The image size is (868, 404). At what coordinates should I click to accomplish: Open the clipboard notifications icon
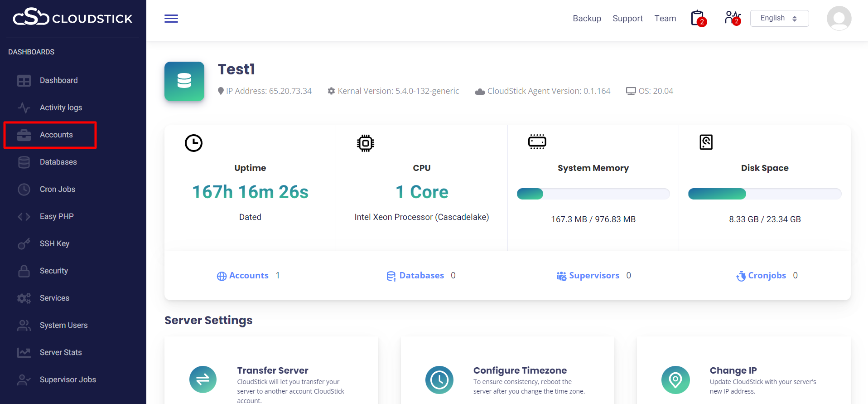tap(698, 19)
